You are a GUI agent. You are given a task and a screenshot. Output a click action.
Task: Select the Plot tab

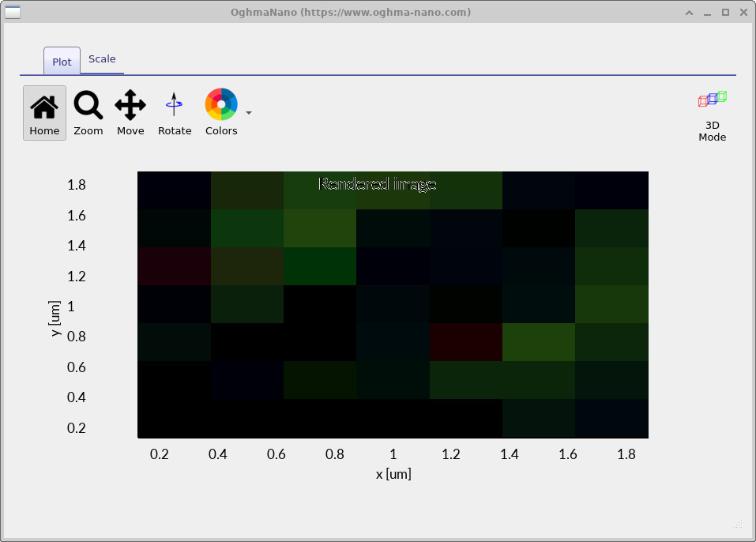(x=61, y=61)
